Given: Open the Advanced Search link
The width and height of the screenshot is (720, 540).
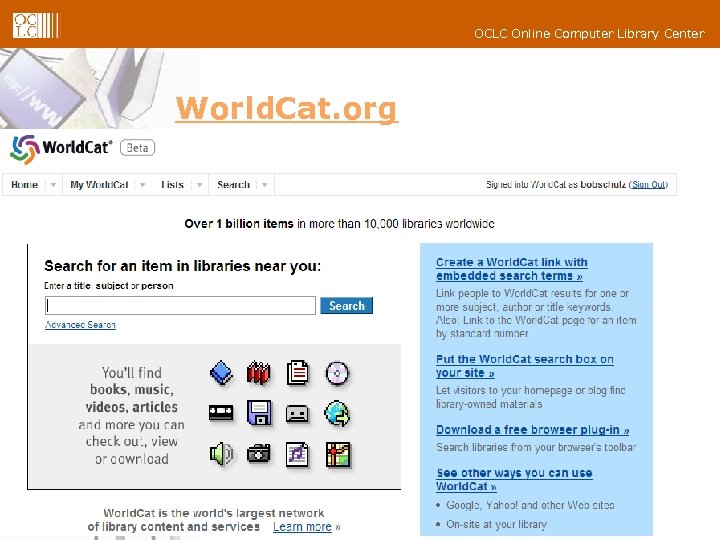Looking at the screenshot, I should pos(80,325).
